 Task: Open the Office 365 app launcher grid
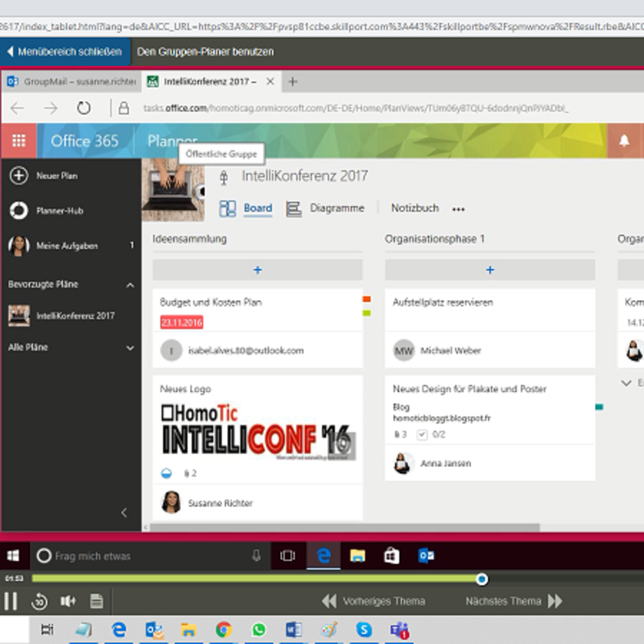pyautogui.click(x=19, y=141)
